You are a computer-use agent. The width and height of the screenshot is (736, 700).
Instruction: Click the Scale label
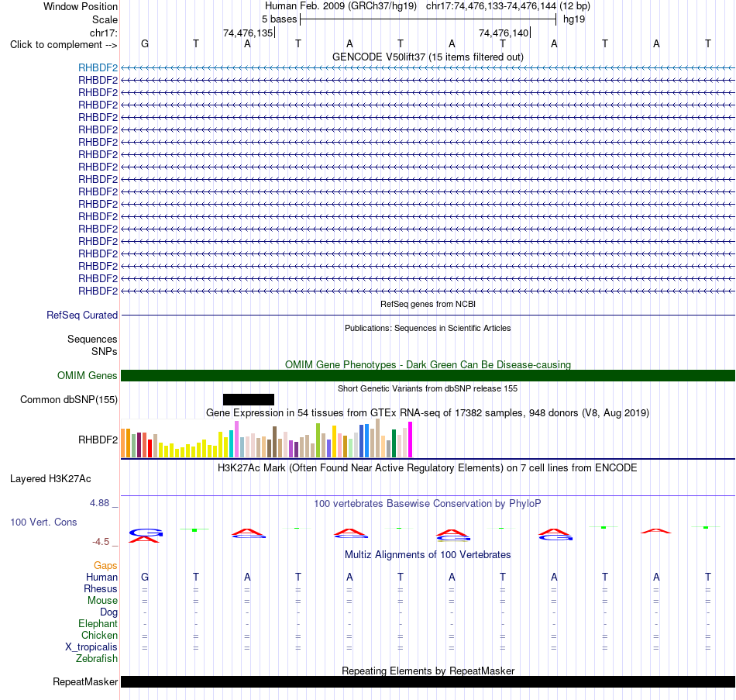pos(105,19)
